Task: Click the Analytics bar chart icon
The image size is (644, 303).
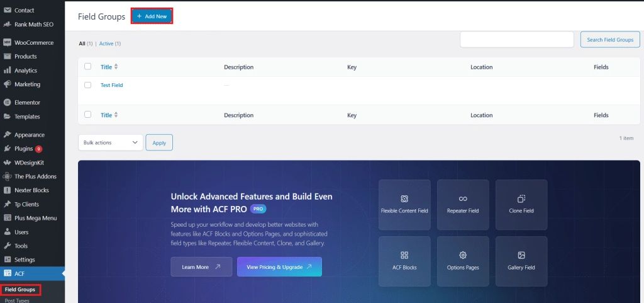Action: (7, 71)
